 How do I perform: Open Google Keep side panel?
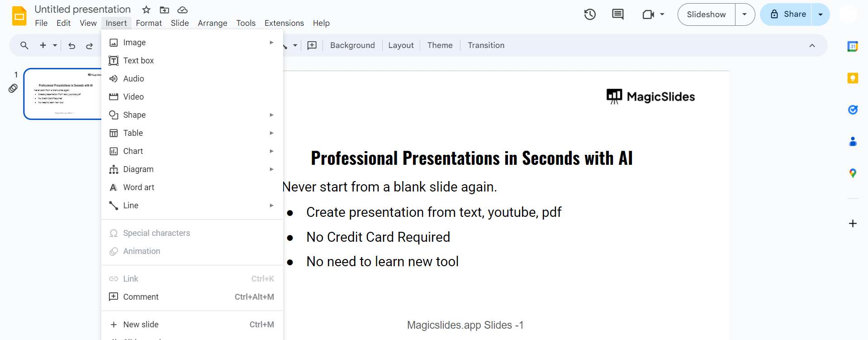point(853,78)
